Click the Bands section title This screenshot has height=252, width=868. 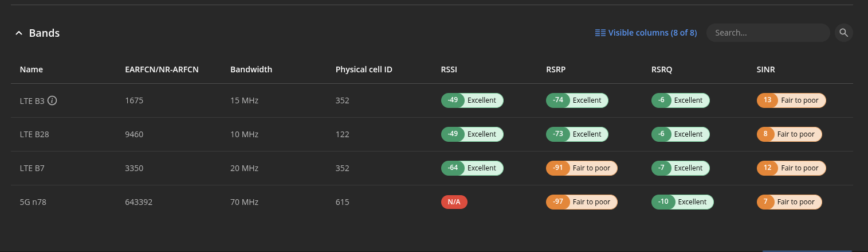point(45,33)
